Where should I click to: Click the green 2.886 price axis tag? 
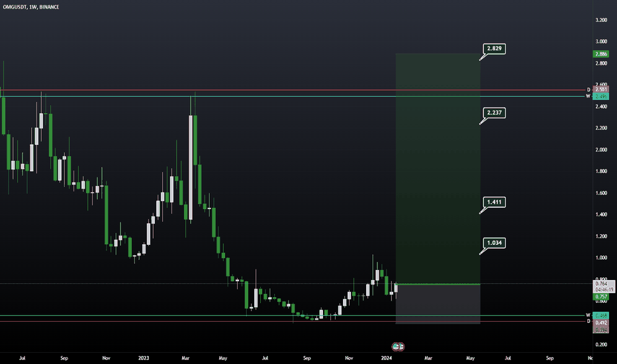(601, 54)
